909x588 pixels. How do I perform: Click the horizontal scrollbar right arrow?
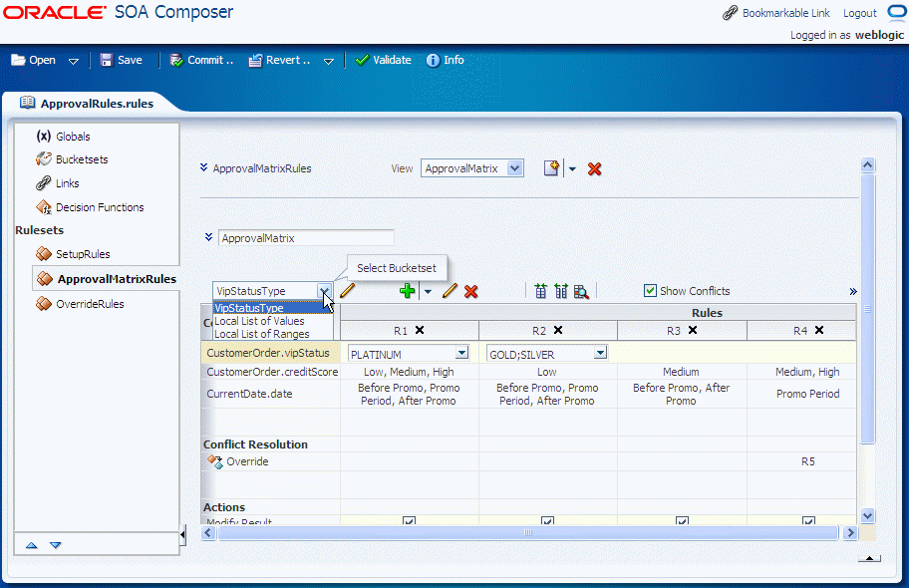850,532
